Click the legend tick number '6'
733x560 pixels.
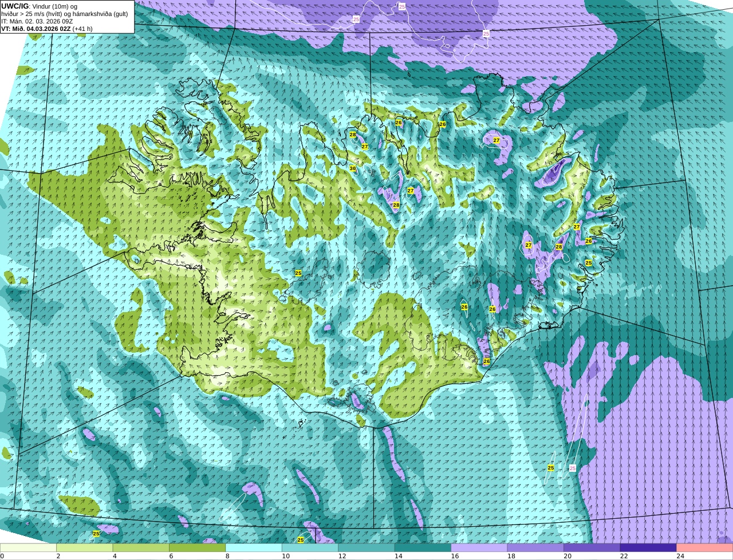tap(171, 556)
